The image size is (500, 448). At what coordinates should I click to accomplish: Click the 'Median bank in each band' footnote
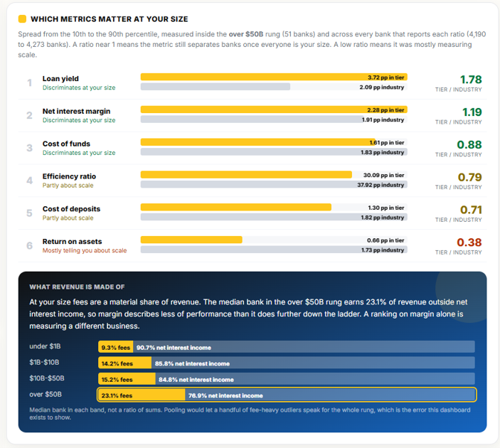[x=250, y=414]
